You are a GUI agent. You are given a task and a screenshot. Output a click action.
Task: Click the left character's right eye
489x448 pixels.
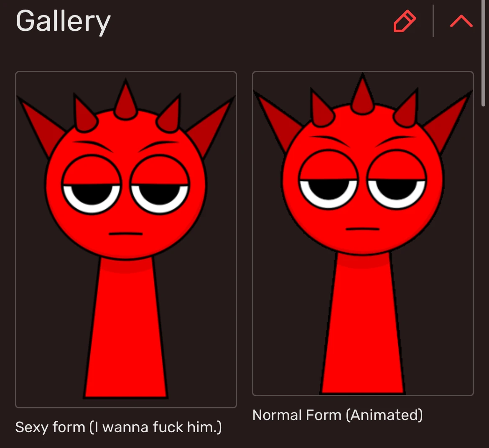point(159,185)
